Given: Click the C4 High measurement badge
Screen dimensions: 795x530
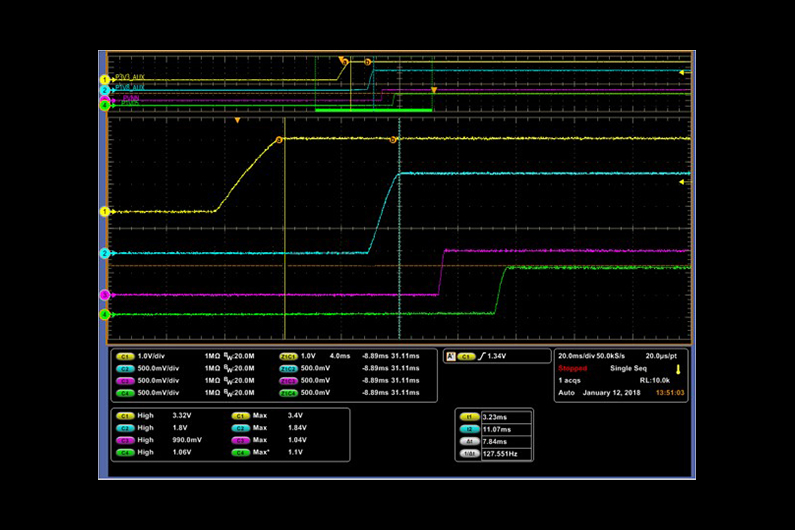Looking at the screenshot, I should [125, 452].
